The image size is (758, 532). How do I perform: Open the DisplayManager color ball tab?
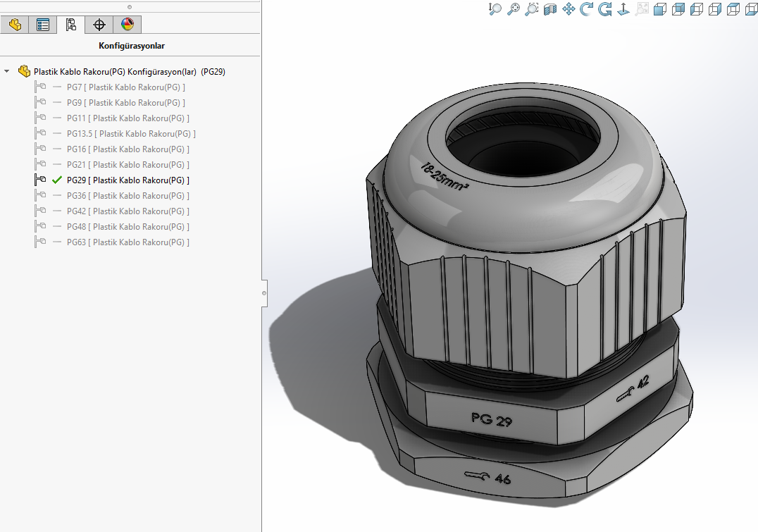(127, 25)
